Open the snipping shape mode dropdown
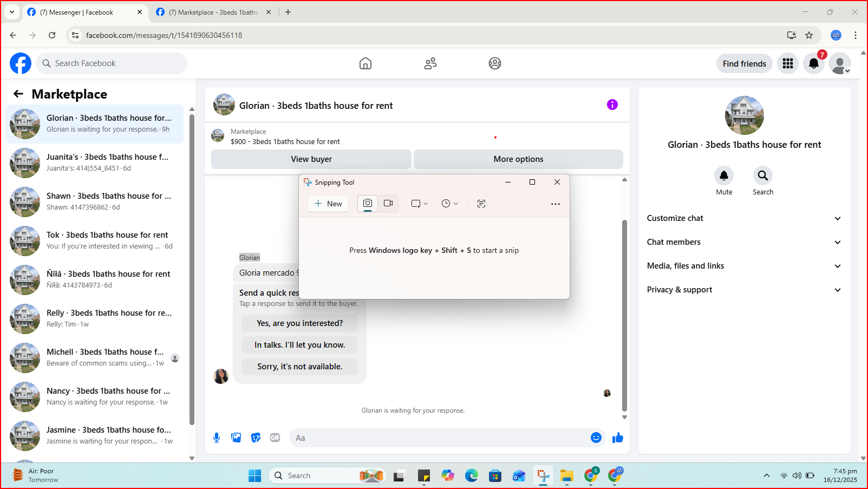 420,204
